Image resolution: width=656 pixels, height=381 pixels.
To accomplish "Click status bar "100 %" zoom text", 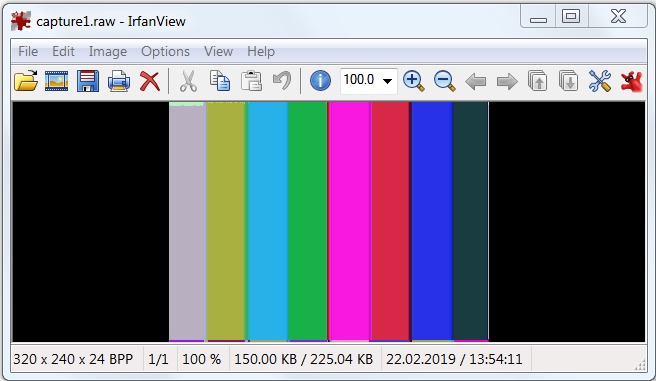I will (x=201, y=359).
